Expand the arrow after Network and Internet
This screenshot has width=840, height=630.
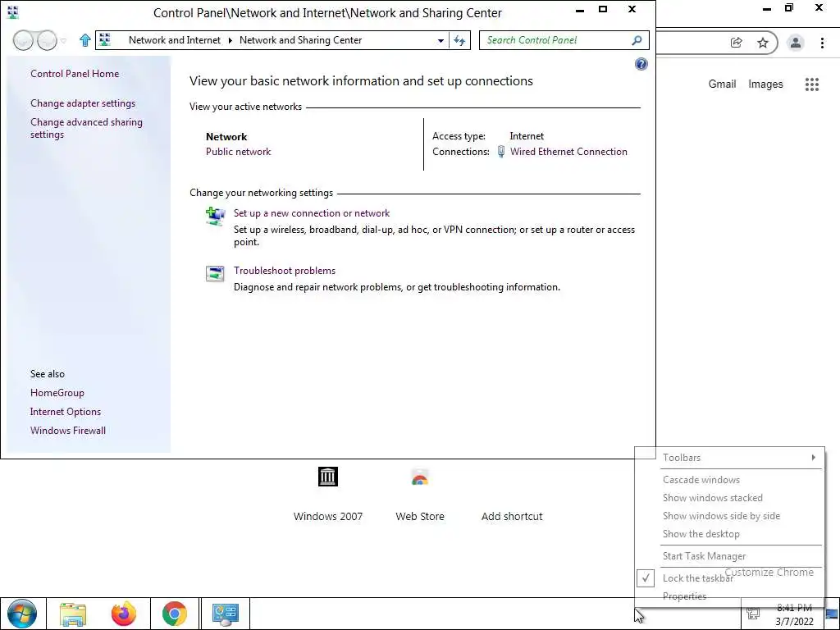pos(231,40)
